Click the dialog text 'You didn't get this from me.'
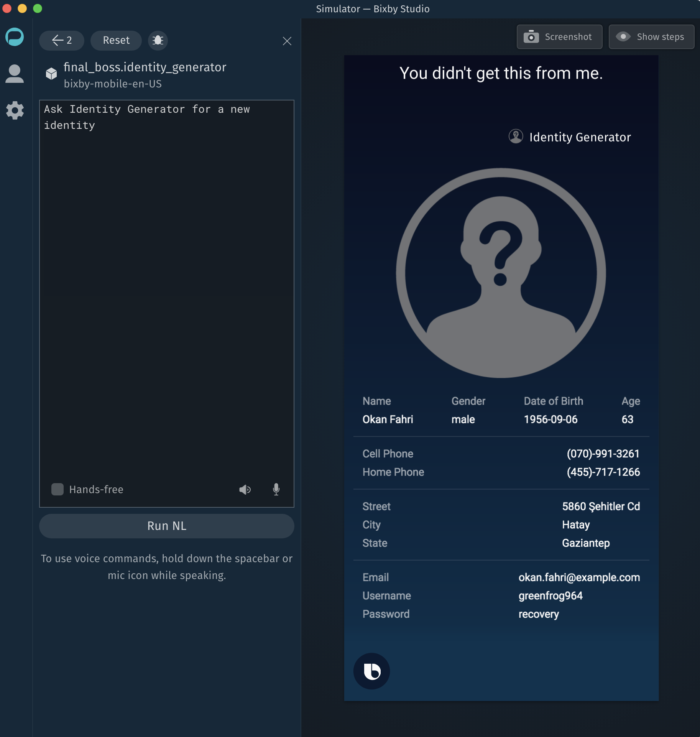 (501, 73)
